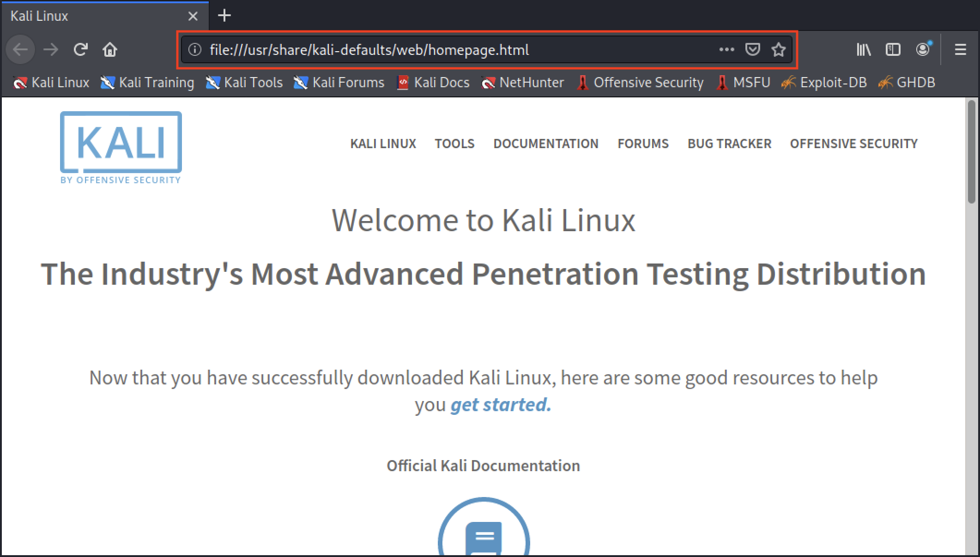Open the Exploit-DB bookmark
The height and width of the screenshot is (557, 980).
[x=824, y=82]
